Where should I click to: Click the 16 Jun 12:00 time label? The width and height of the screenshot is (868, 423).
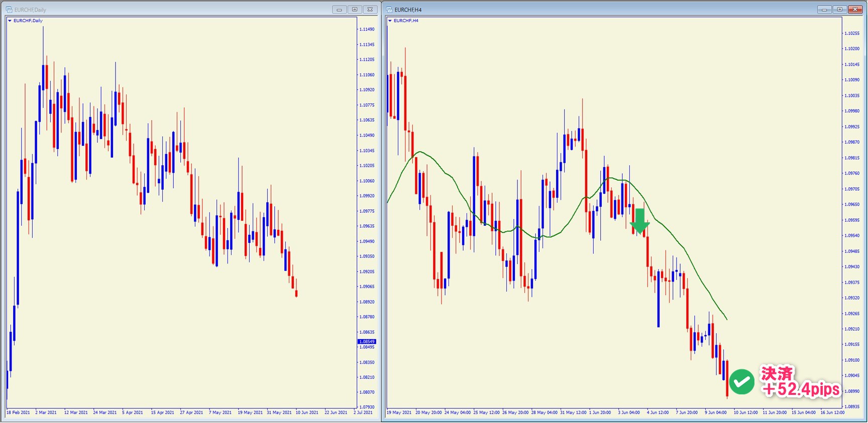pos(832,412)
